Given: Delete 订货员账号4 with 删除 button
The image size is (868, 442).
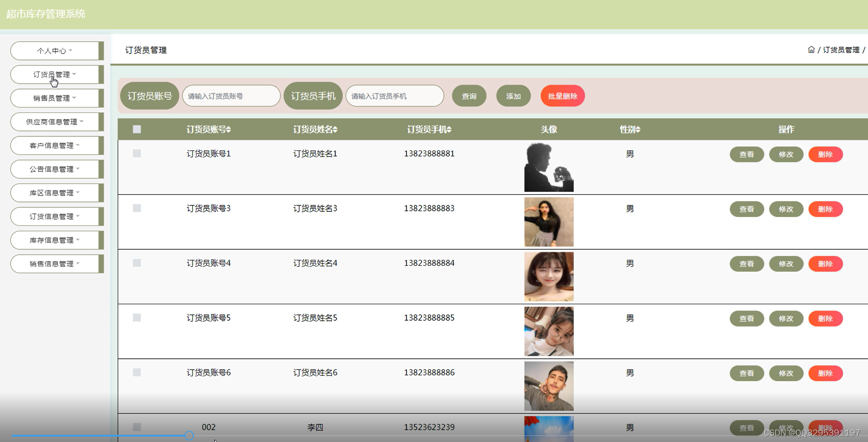Looking at the screenshot, I should tap(826, 264).
